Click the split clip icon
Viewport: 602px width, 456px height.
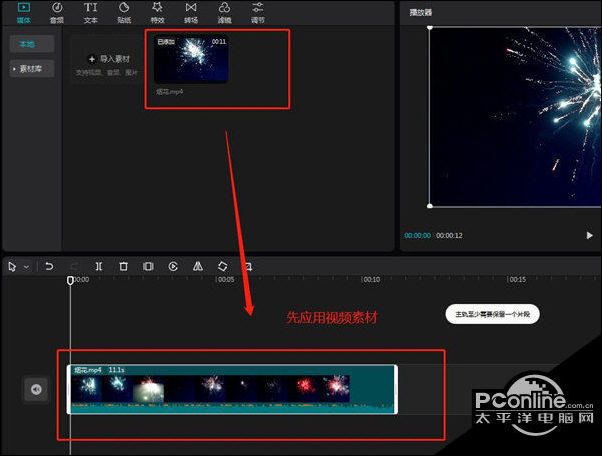pos(99,266)
